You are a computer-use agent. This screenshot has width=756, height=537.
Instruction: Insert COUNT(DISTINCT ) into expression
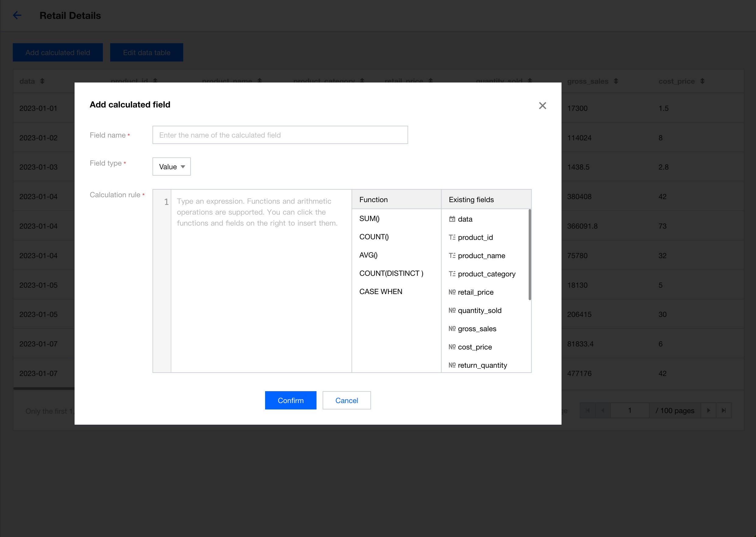[391, 273]
